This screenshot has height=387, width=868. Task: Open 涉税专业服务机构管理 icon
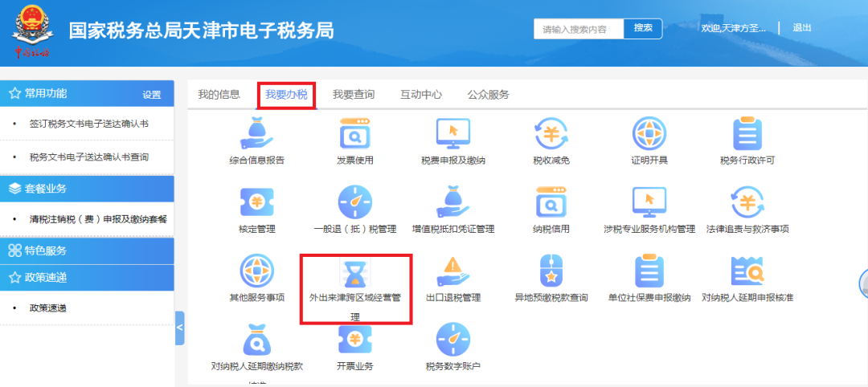pos(649,202)
